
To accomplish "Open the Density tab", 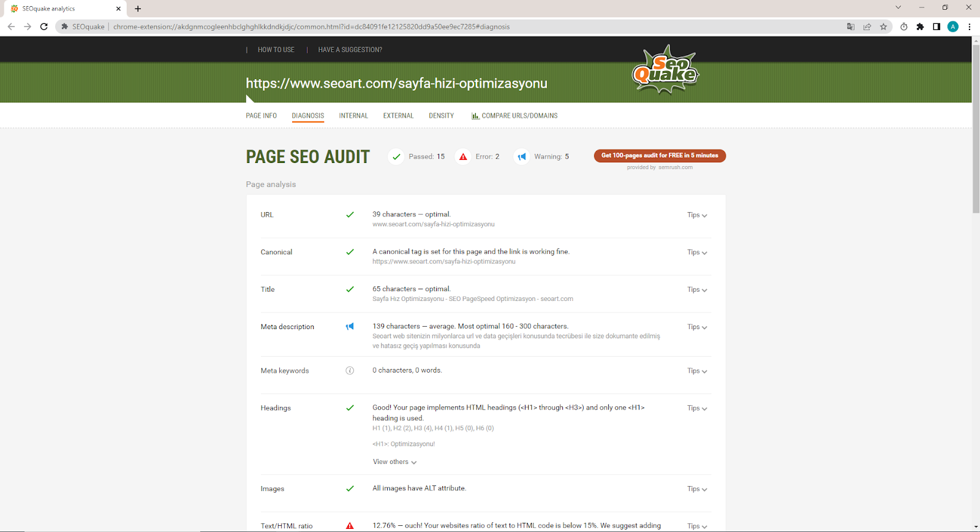I will (x=441, y=116).
